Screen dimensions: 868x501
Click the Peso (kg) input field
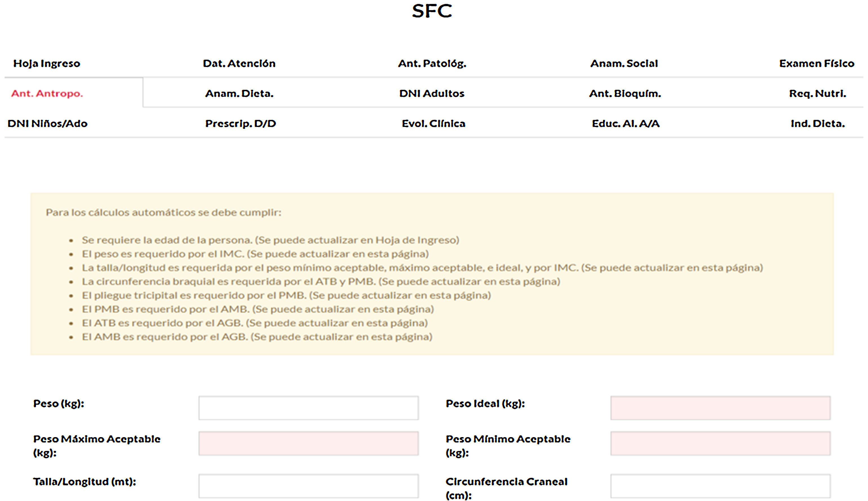(x=308, y=408)
